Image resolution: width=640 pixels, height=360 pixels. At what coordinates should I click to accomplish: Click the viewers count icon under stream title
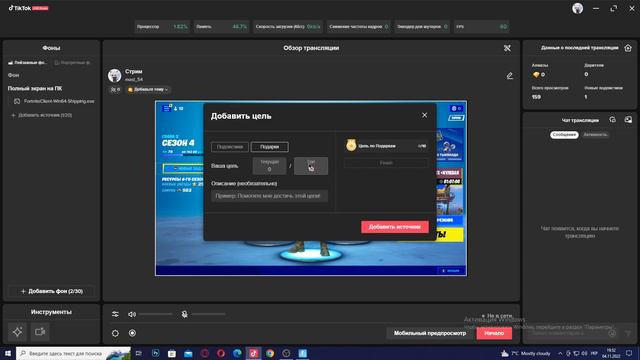115,89
